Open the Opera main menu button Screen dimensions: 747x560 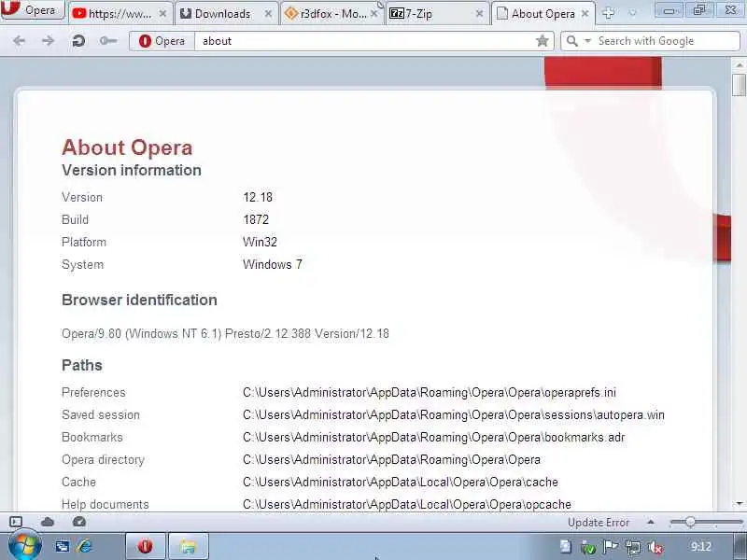click(x=33, y=10)
